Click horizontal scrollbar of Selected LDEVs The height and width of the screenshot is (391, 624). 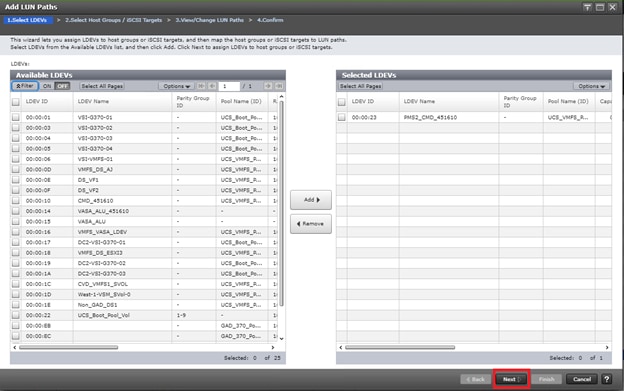tap(400, 347)
